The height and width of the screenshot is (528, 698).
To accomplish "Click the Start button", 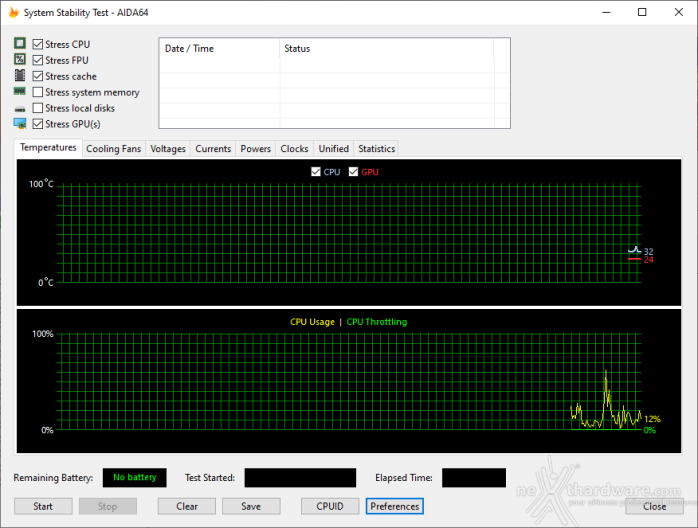I will pyautogui.click(x=43, y=506).
